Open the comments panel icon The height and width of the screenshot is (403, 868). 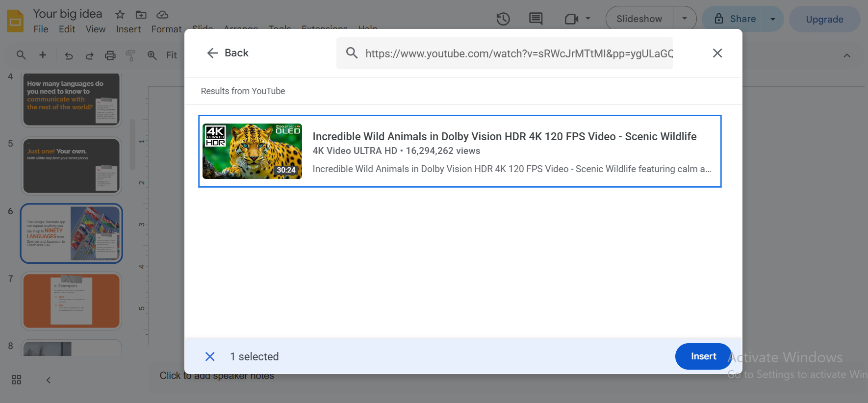point(536,19)
